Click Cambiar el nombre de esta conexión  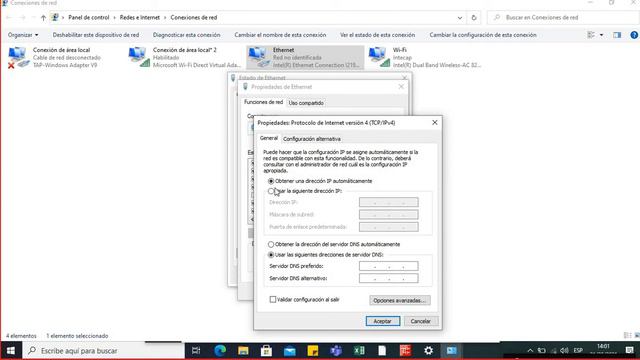tap(280, 35)
